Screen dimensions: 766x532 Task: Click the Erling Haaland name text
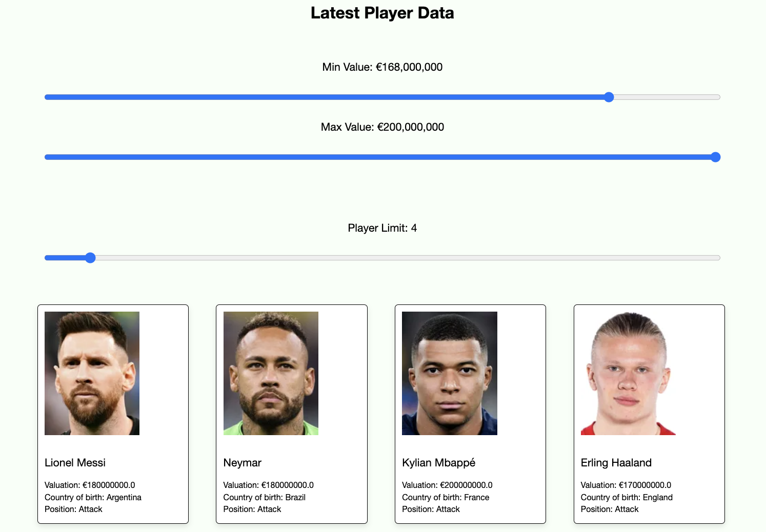click(x=616, y=463)
